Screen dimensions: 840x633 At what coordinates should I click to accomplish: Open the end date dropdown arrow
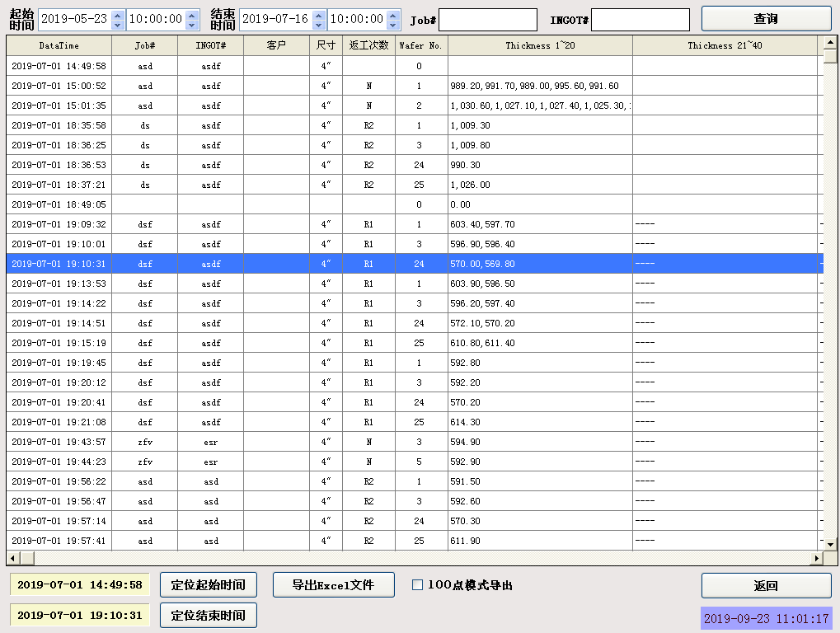pos(319,19)
